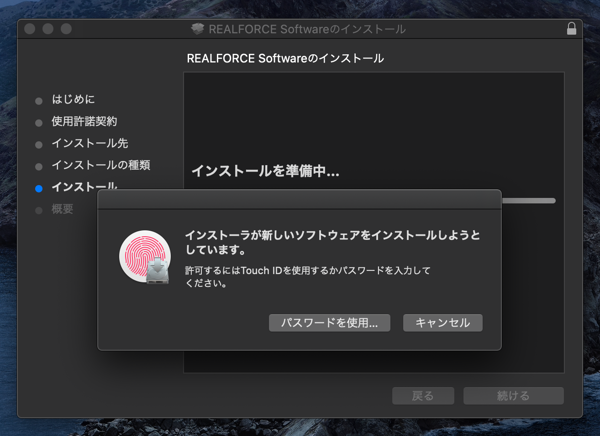
Task: Minimize the installer window
Action: (48, 29)
